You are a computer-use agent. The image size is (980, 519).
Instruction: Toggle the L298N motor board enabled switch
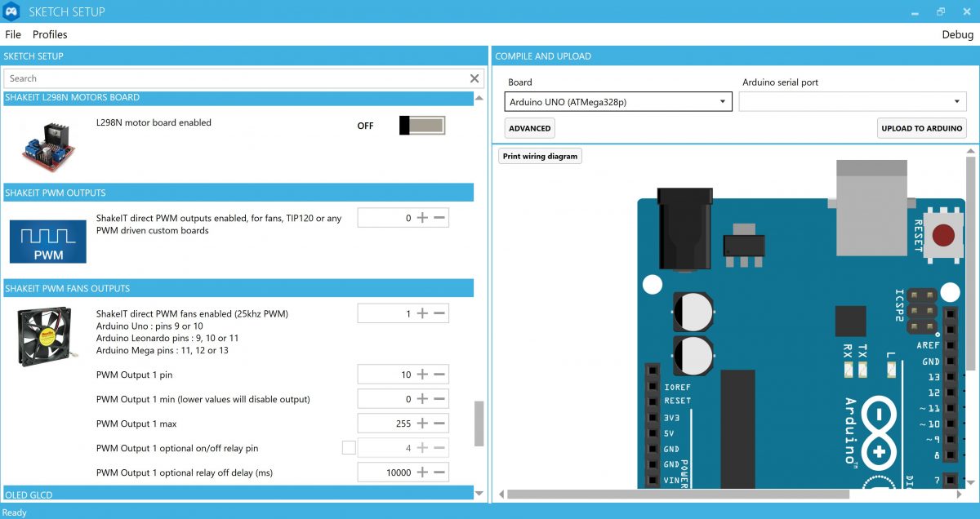[421, 126]
